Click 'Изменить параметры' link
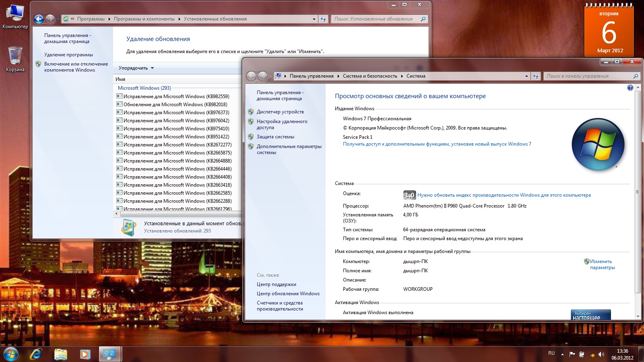 pyautogui.click(x=602, y=264)
